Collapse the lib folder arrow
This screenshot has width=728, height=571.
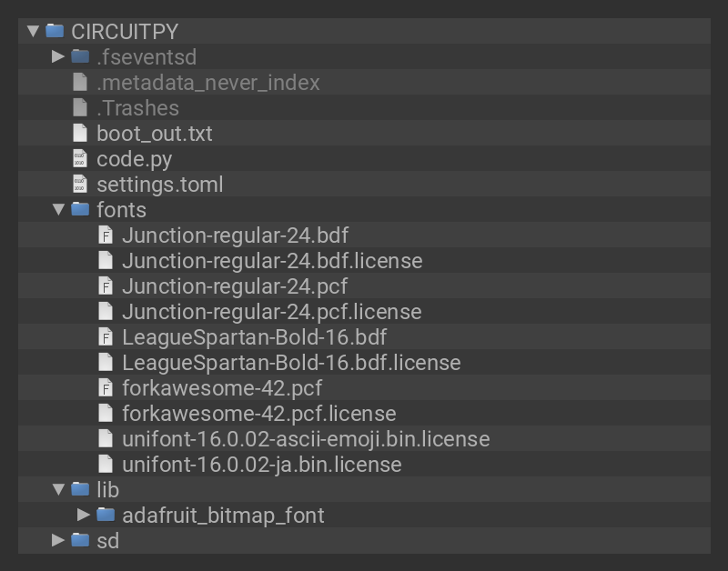58,490
